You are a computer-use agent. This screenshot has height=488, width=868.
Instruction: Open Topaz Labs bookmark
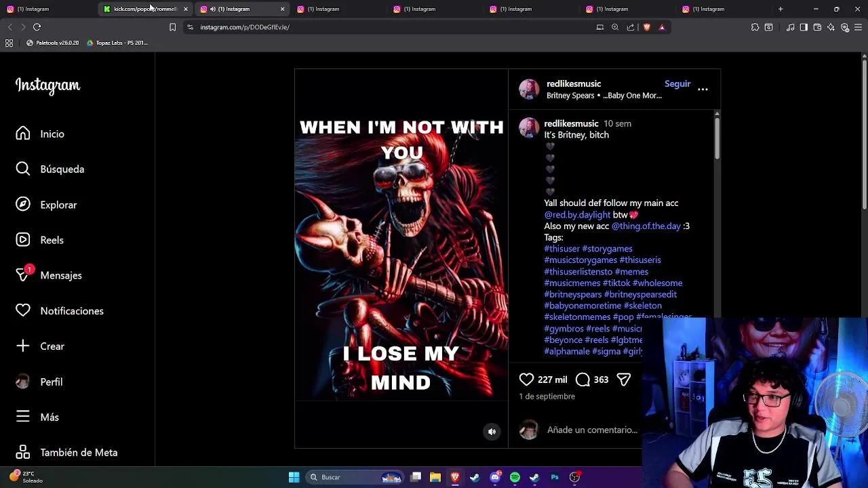(x=117, y=43)
